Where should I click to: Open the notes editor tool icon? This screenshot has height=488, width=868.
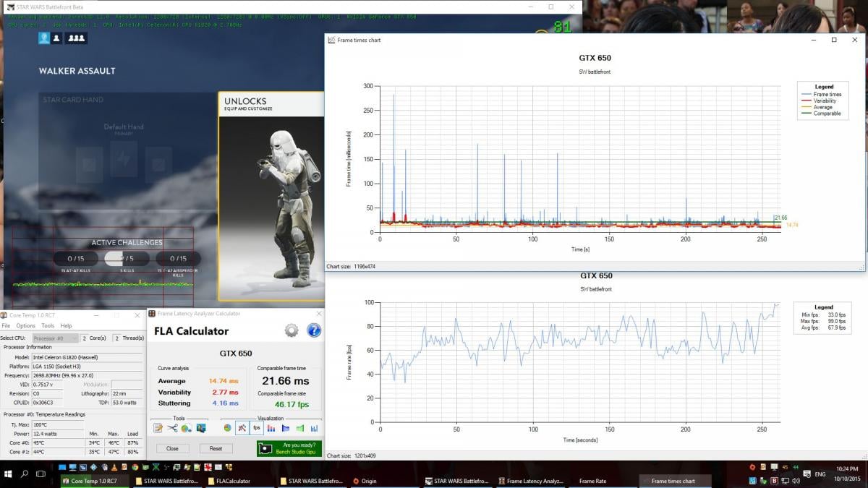coord(158,428)
